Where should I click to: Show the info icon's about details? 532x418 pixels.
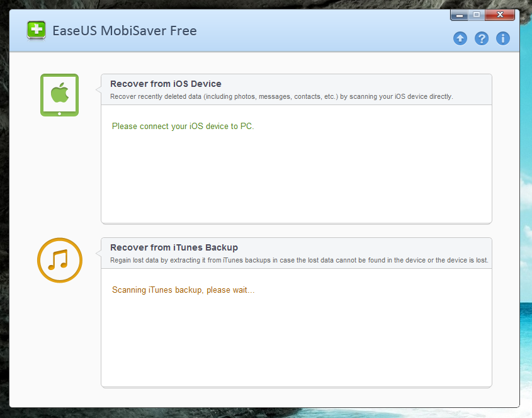[x=503, y=38]
